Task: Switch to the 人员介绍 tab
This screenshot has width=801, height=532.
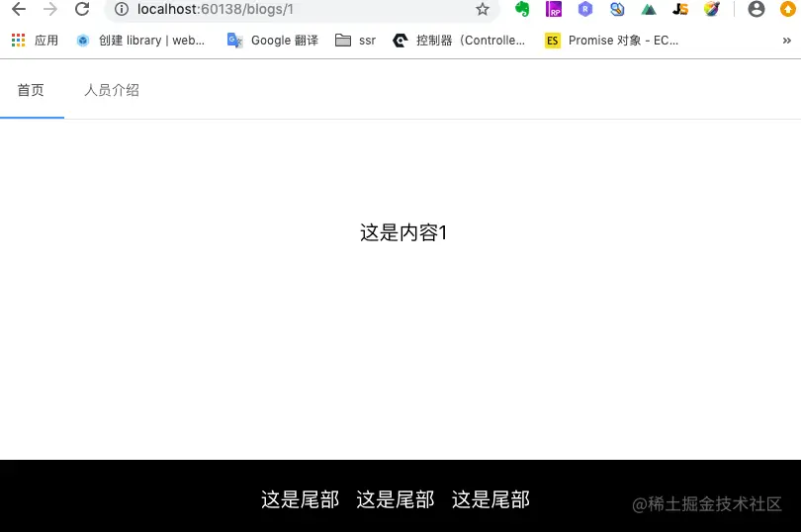Action: 112,90
